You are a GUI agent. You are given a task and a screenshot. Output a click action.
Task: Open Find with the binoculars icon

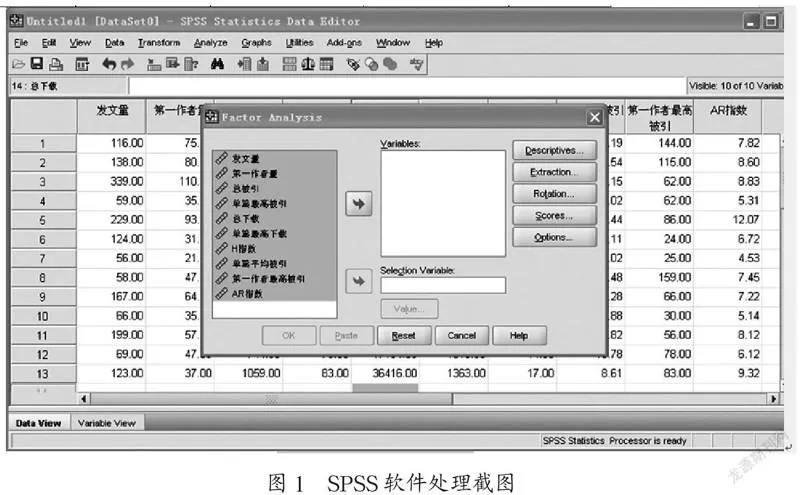(217, 64)
